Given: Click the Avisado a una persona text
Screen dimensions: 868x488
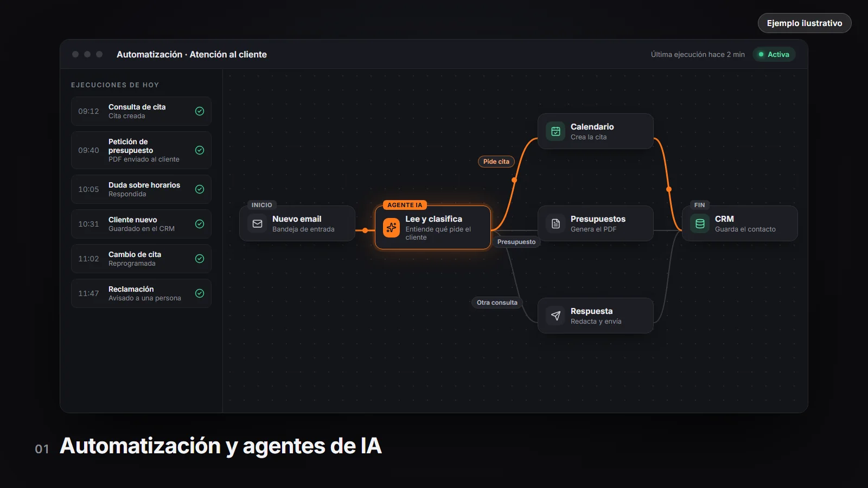Looking at the screenshot, I should 145,298.
